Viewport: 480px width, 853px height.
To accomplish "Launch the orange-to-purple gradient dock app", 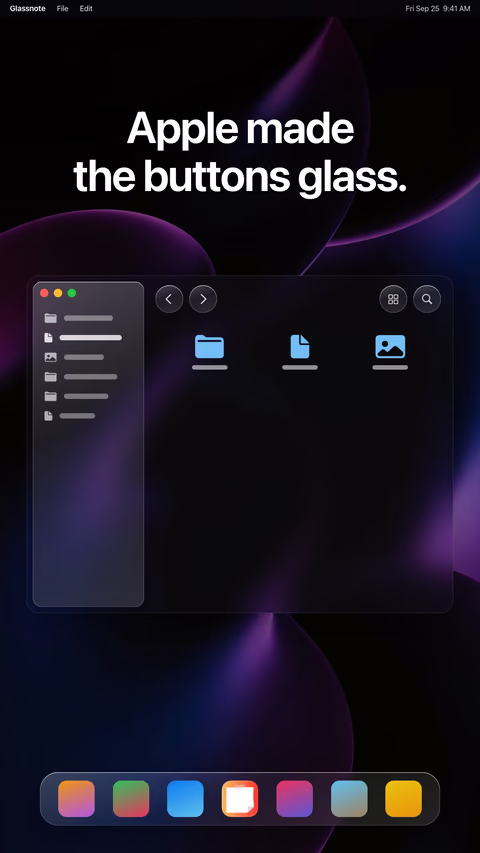I will tap(76, 799).
